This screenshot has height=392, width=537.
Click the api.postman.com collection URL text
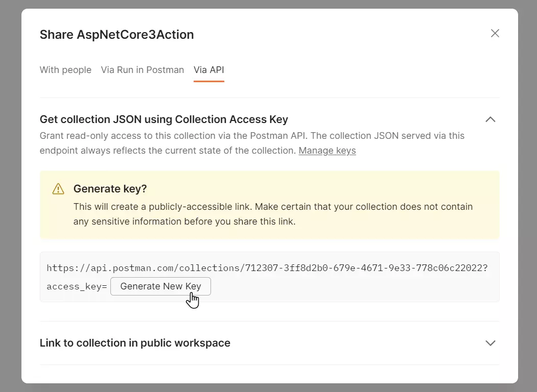point(267,268)
